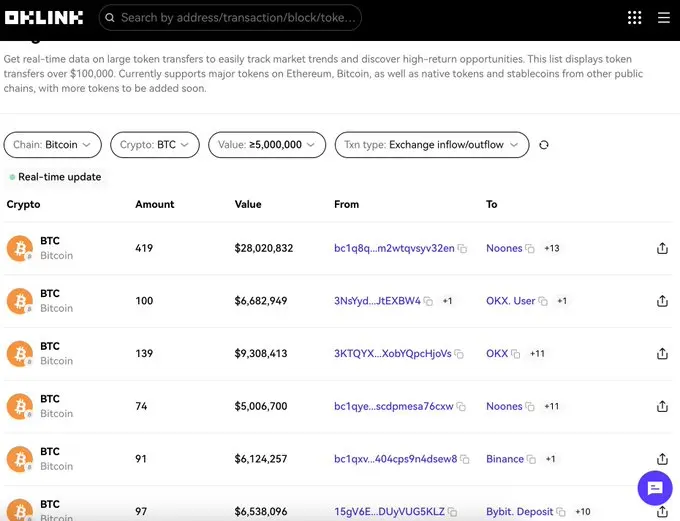Copy OKX address in the 139 BTC row

(515, 354)
